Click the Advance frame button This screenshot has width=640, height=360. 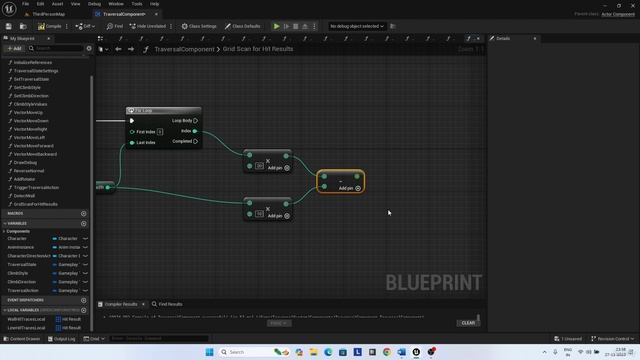point(287,26)
